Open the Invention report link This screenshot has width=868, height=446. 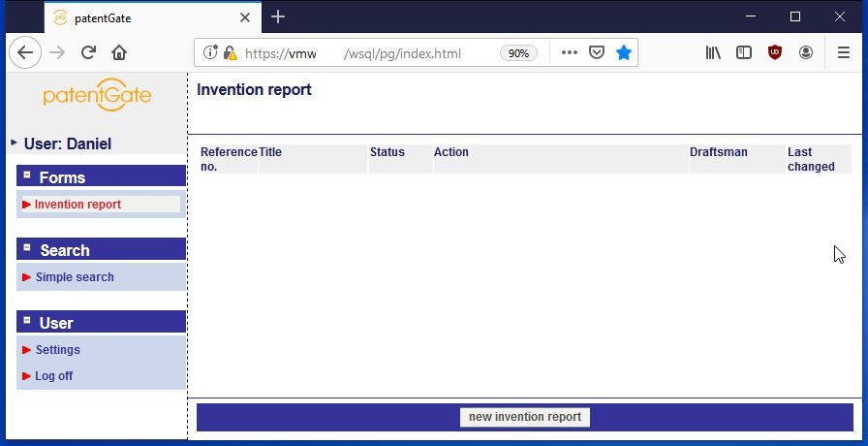coord(77,205)
